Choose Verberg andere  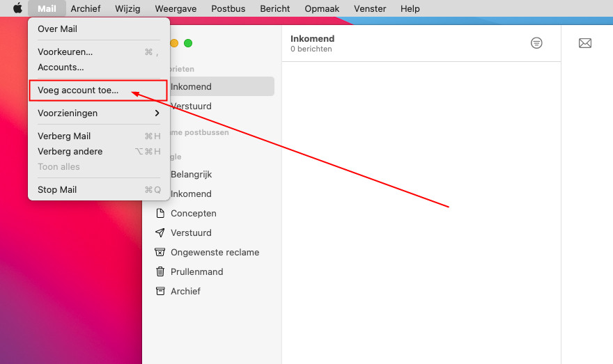coord(99,152)
